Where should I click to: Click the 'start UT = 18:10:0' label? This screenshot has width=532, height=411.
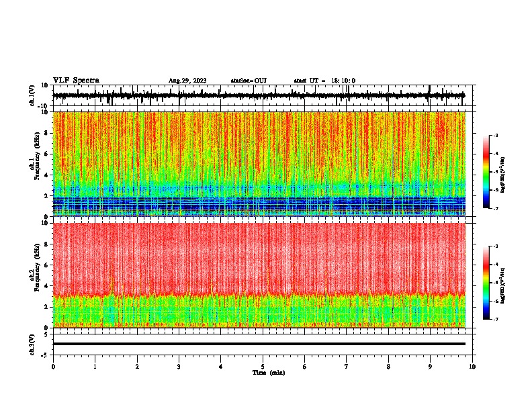coord(324,81)
